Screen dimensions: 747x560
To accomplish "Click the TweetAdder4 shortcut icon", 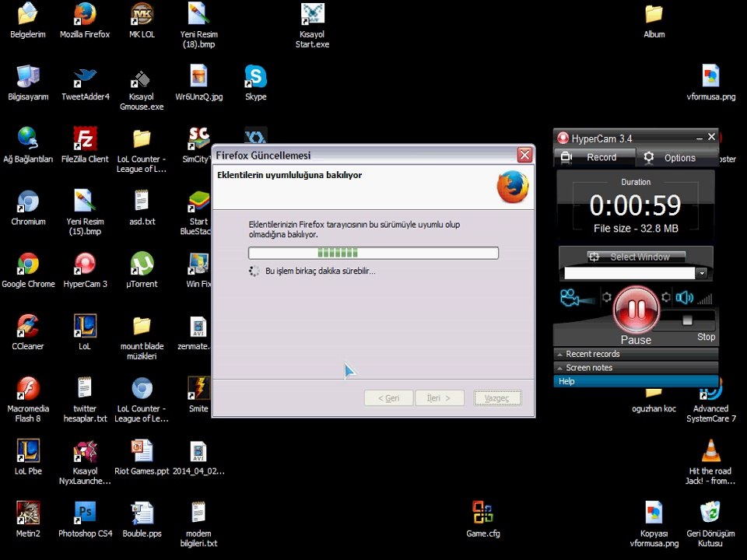I will 85,77.
